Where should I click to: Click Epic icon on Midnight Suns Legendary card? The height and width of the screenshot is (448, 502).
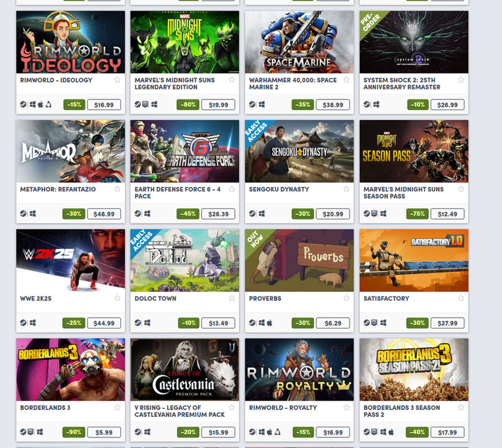click(145, 104)
